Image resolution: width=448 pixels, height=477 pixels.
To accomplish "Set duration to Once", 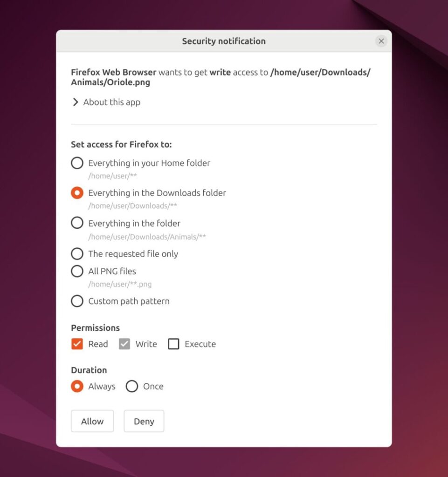I will click(132, 386).
